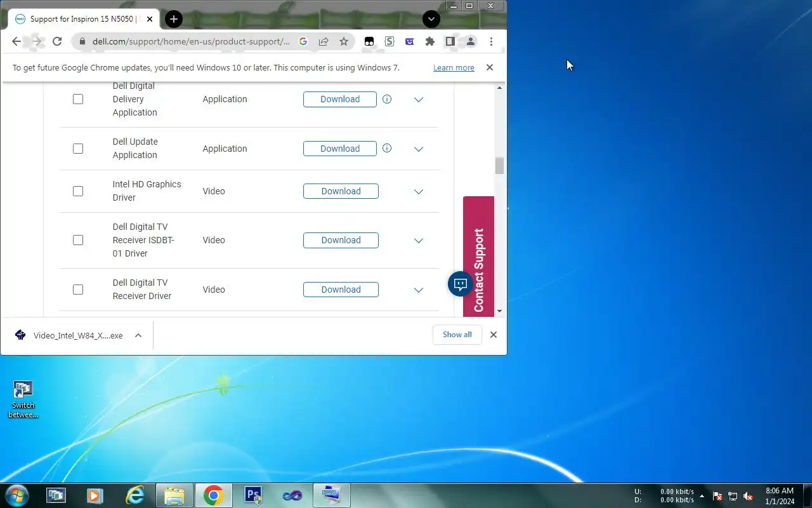
Task: Open the chat bubble support icon
Action: [x=461, y=284]
